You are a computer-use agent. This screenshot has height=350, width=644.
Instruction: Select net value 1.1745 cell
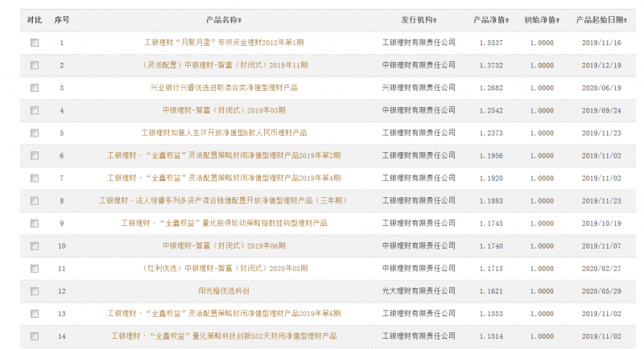click(x=491, y=223)
